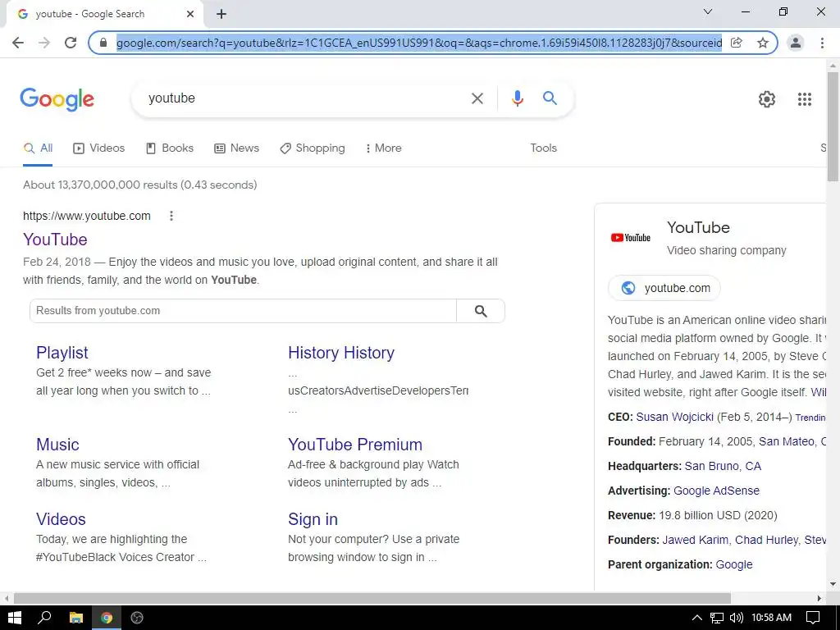Open Windows taskbar search
Screen dimensions: 840x630
click(x=44, y=618)
